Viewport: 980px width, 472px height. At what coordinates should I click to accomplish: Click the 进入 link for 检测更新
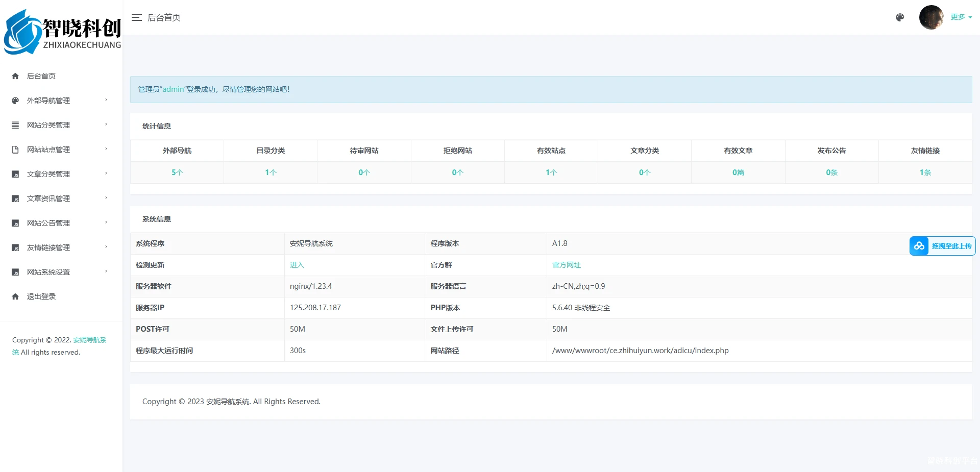tap(297, 265)
